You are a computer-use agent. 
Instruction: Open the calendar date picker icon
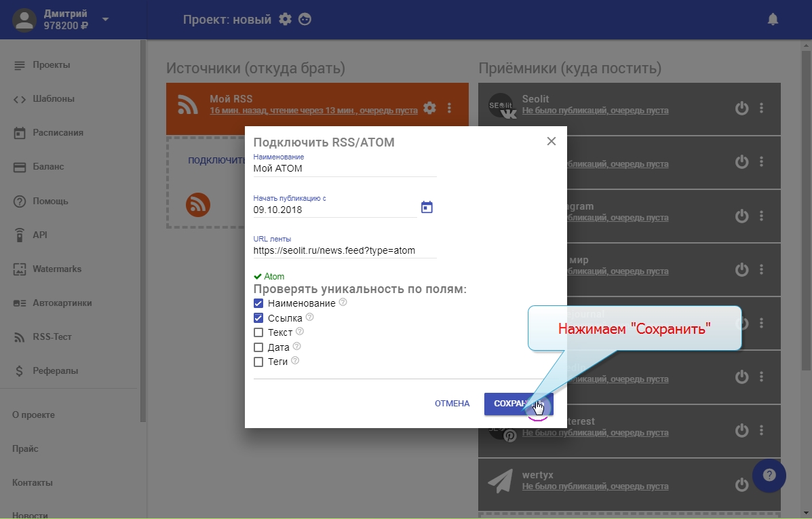pos(427,208)
